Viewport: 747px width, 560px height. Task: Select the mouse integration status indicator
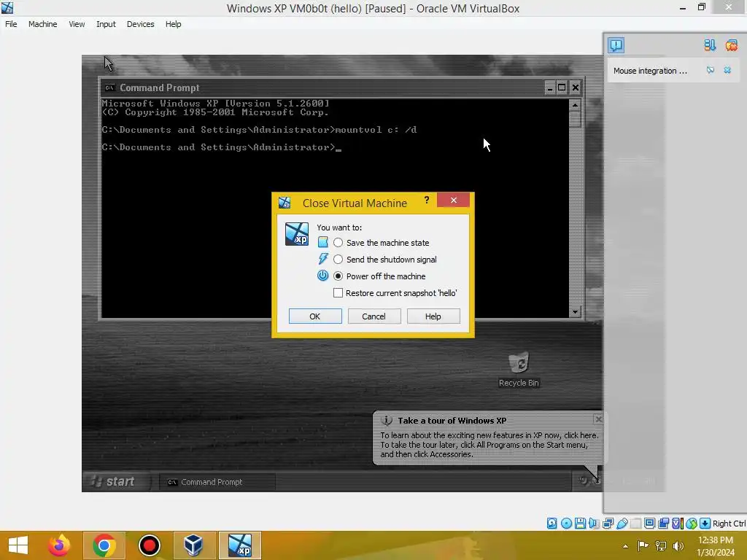(x=691, y=524)
